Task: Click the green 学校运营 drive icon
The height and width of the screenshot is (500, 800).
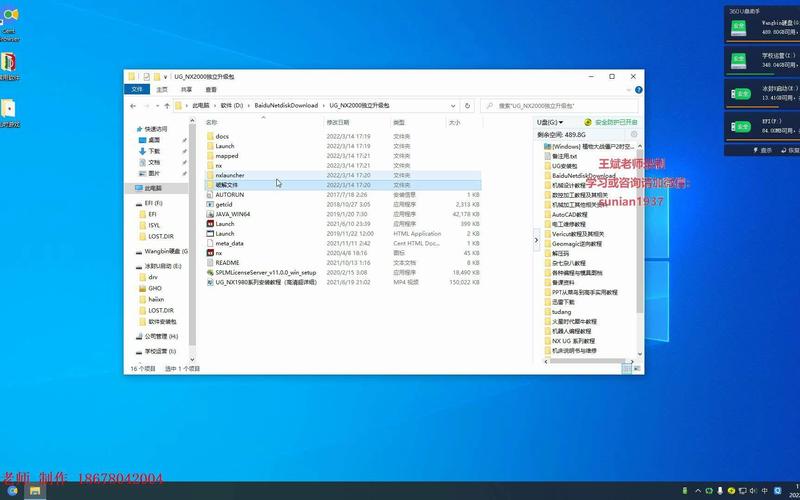Action: click(738, 60)
